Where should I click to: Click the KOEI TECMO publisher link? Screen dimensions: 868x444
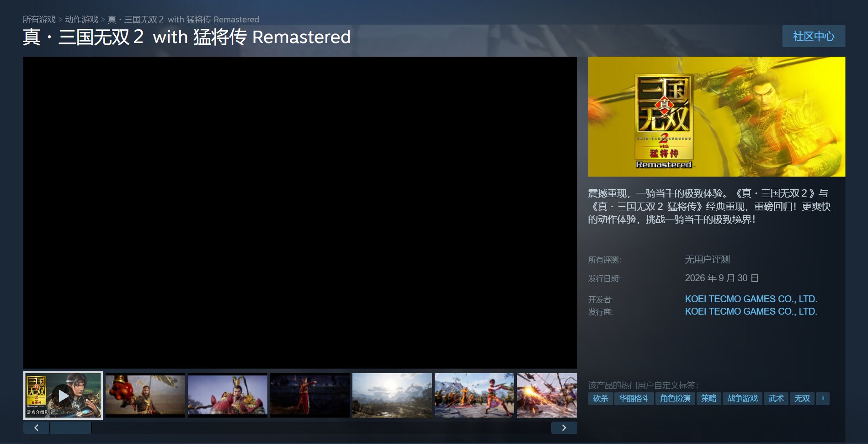751,311
